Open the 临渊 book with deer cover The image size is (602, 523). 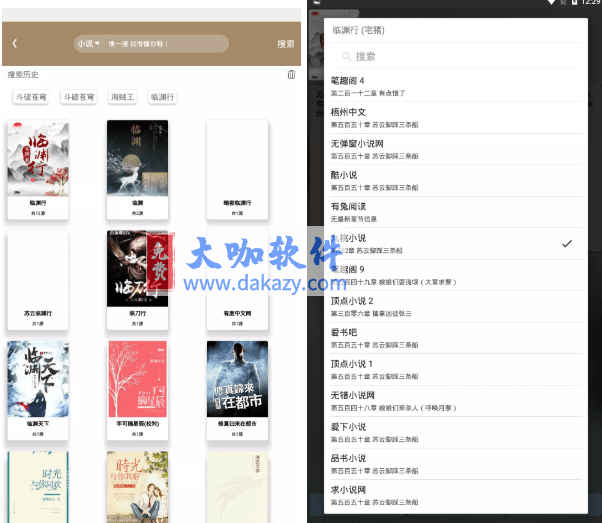pyautogui.click(x=137, y=158)
